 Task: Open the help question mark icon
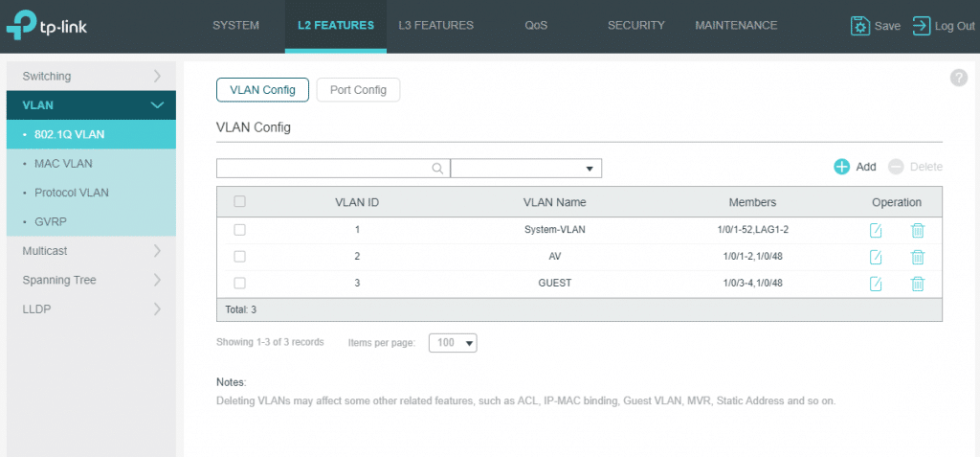point(958,78)
